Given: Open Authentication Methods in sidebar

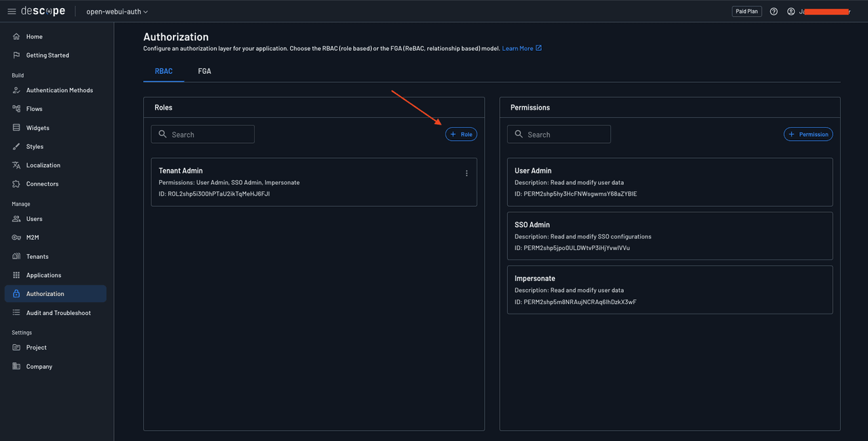Looking at the screenshot, I should (59, 90).
